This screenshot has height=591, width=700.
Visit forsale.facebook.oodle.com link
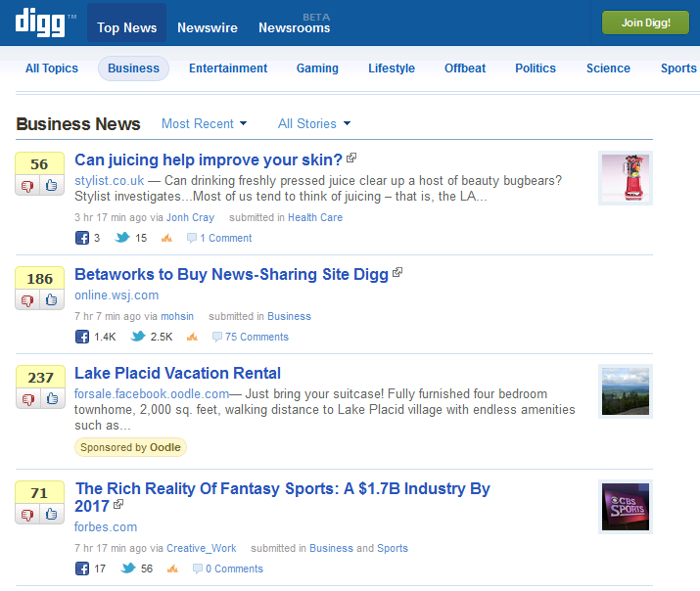click(152, 394)
